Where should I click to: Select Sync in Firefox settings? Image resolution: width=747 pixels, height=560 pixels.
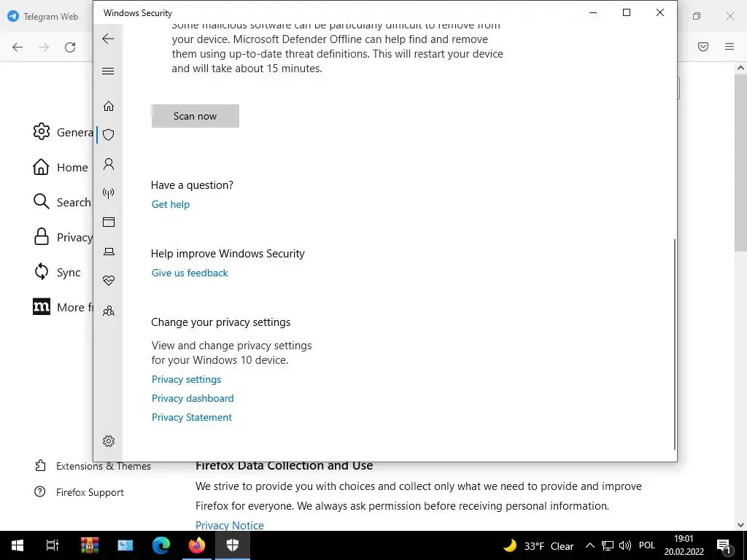click(x=57, y=272)
